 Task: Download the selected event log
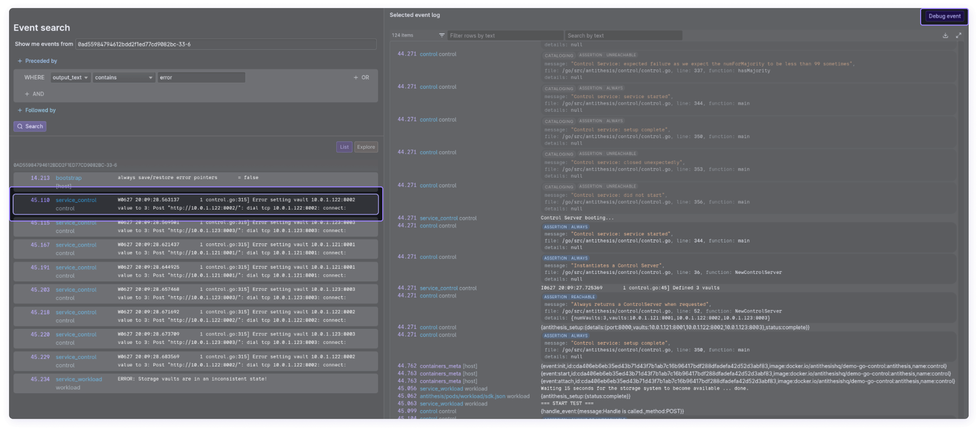click(945, 35)
